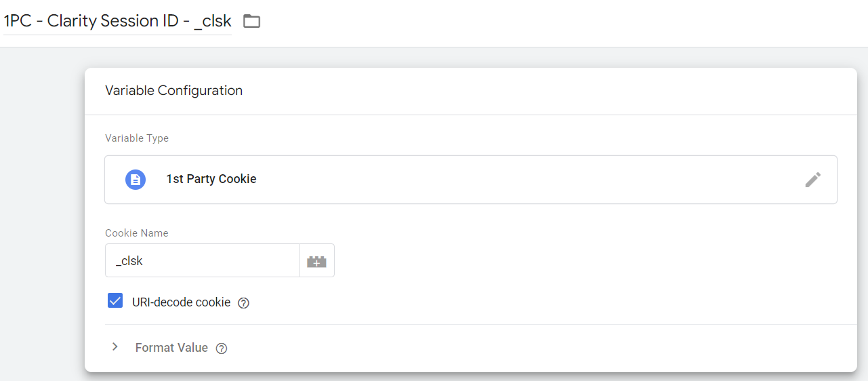This screenshot has height=381, width=868.
Task: Click the Format Value section label
Action: 171,348
